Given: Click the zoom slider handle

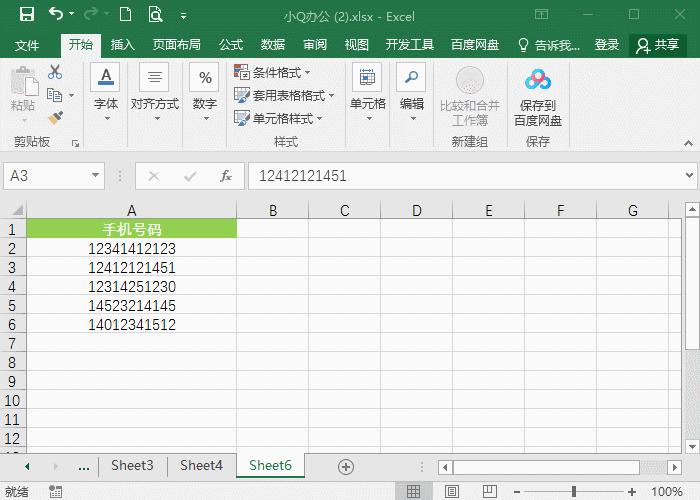Looking at the screenshot, I should pyautogui.click(x=574, y=492).
